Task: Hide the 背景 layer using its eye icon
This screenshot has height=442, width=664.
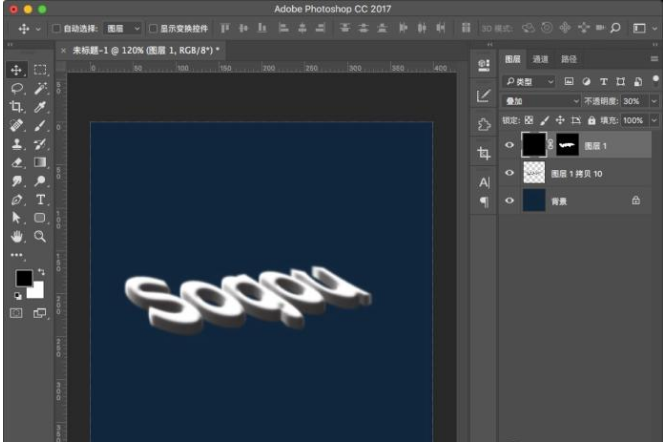Action: (509, 200)
